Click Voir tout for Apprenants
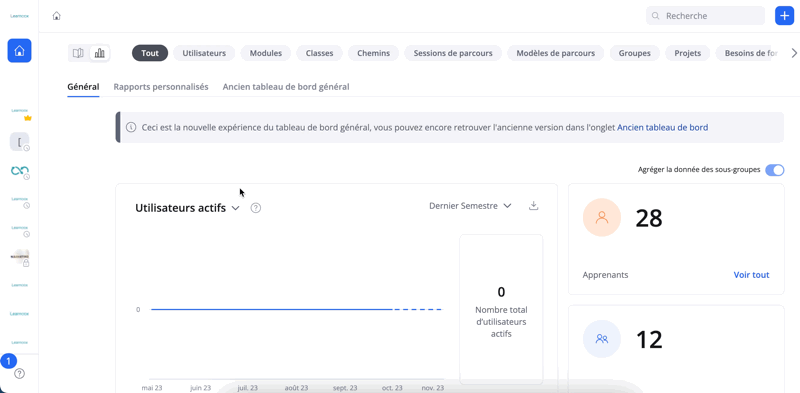The height and width of the screenshot is (393, 800). pyautogui.click(x=752, y=275)
